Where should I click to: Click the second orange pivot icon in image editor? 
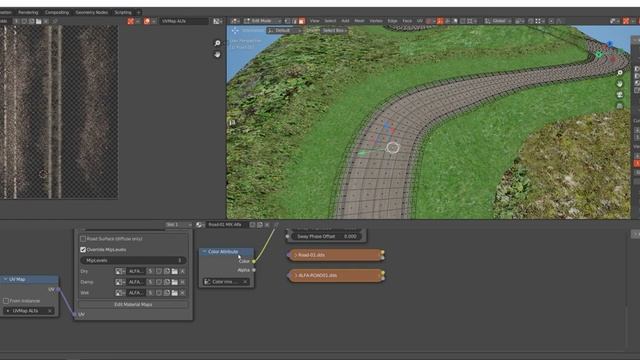click(x=147, y=21)
